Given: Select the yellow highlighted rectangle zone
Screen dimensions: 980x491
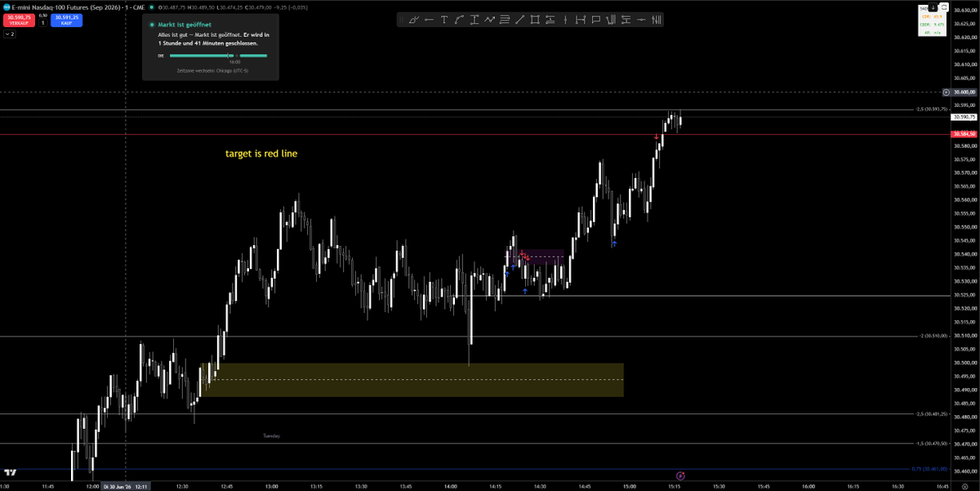Looking at the screenshot, I should tap(413, 380).
